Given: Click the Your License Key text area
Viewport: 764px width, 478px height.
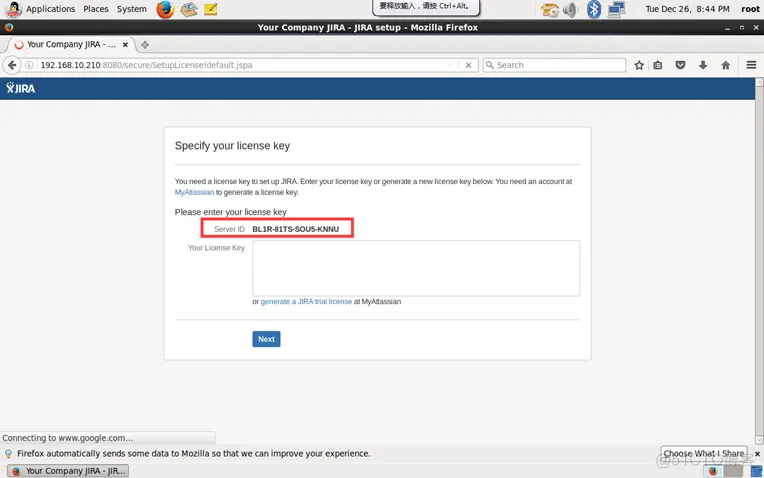Looking at the screenshot, I should [x=416, y=268].
